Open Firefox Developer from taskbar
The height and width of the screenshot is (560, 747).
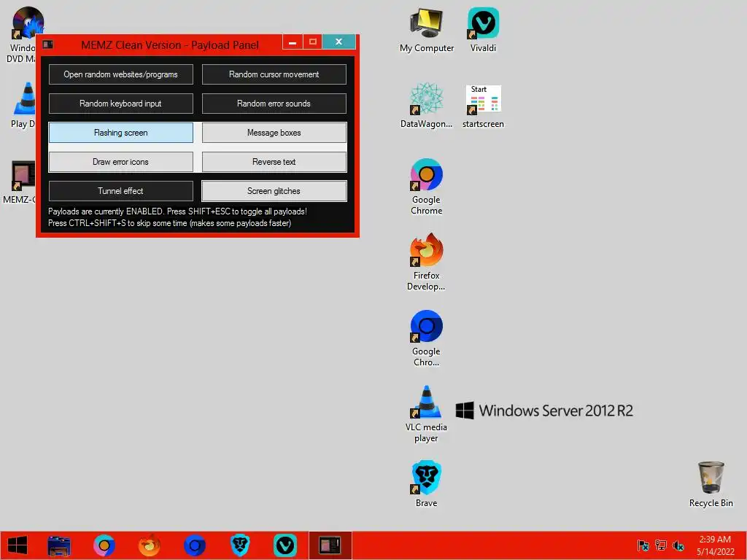tap(149, 545)
